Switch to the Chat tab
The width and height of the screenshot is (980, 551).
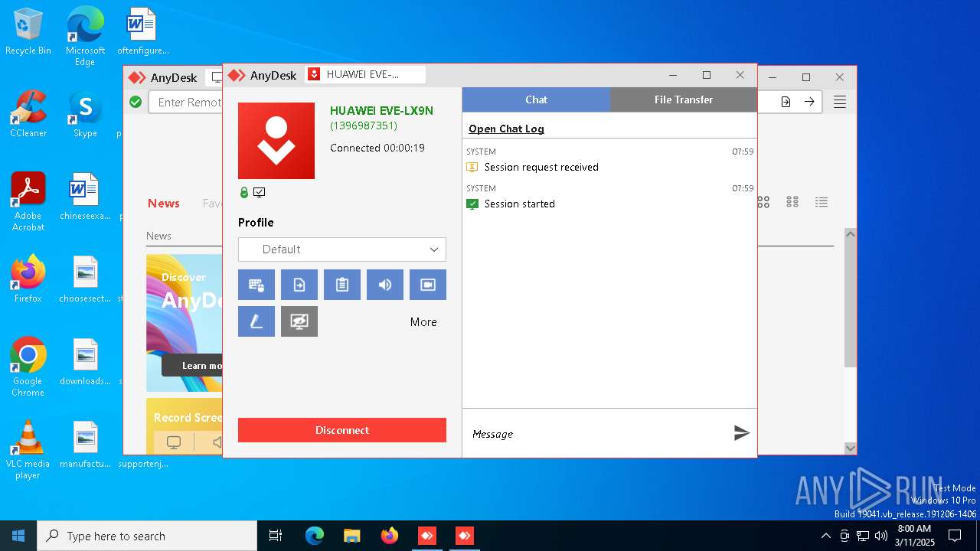[536, 99]
